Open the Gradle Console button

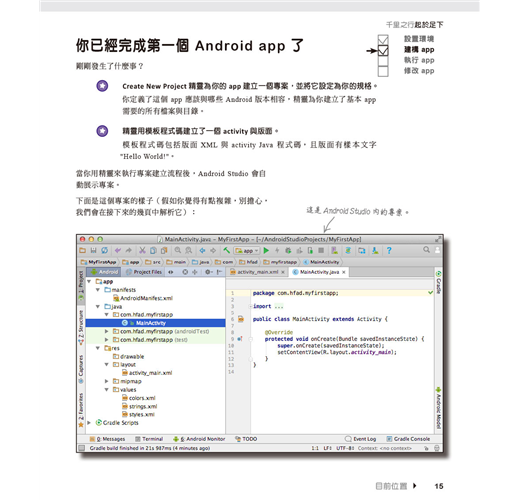coord(408,439)
